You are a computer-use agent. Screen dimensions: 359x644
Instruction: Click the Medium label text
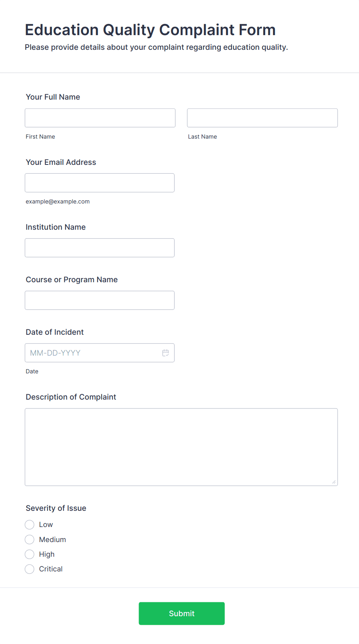tap(52, 539)
